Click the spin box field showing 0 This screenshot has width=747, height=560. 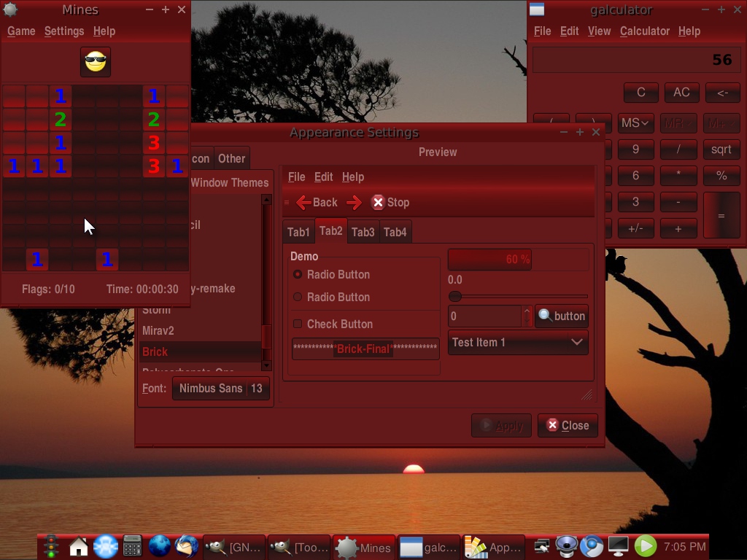click(x=485, y=316)
